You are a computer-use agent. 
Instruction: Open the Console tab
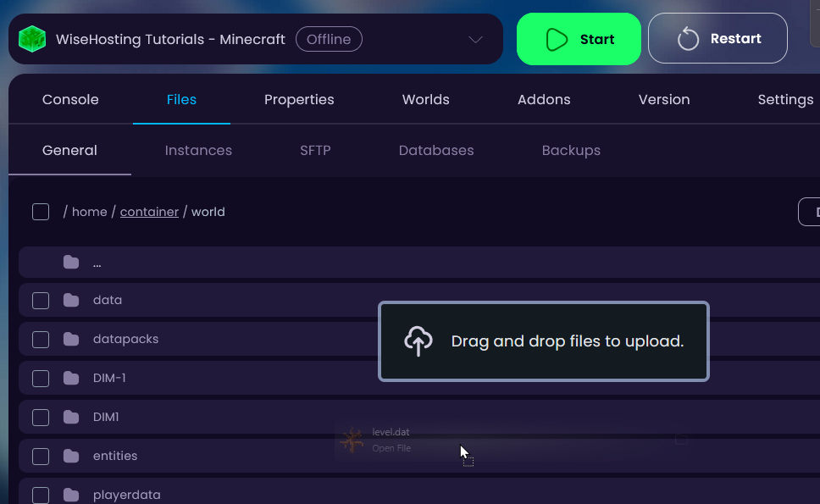coord(70,99)
